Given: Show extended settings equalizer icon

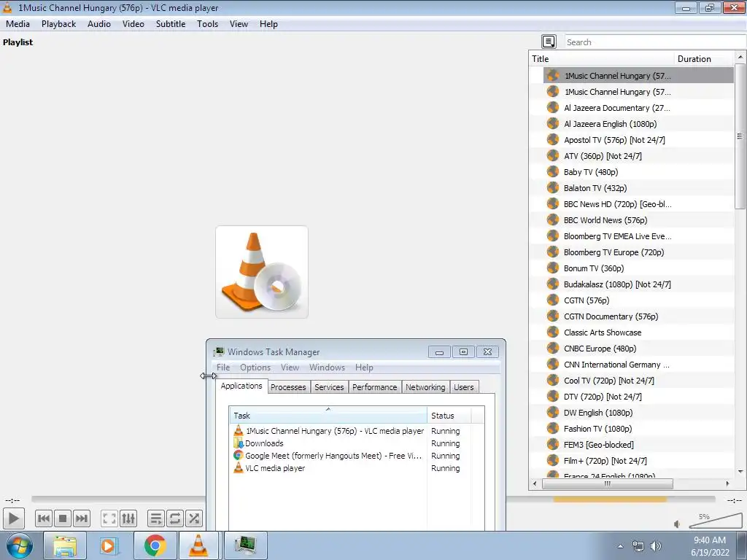Looking at the screenshot, I should 128,518.
